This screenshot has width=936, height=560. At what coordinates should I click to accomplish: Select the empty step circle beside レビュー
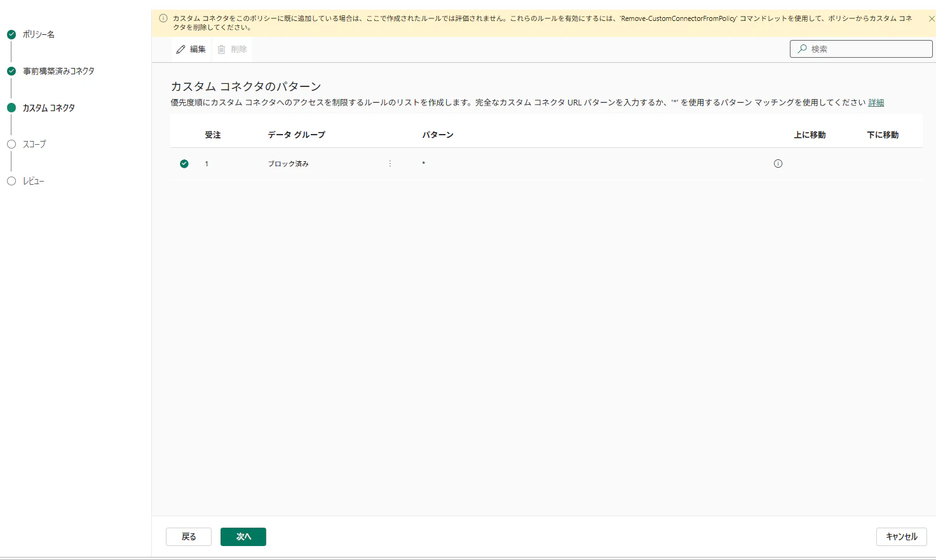[11, 181]
